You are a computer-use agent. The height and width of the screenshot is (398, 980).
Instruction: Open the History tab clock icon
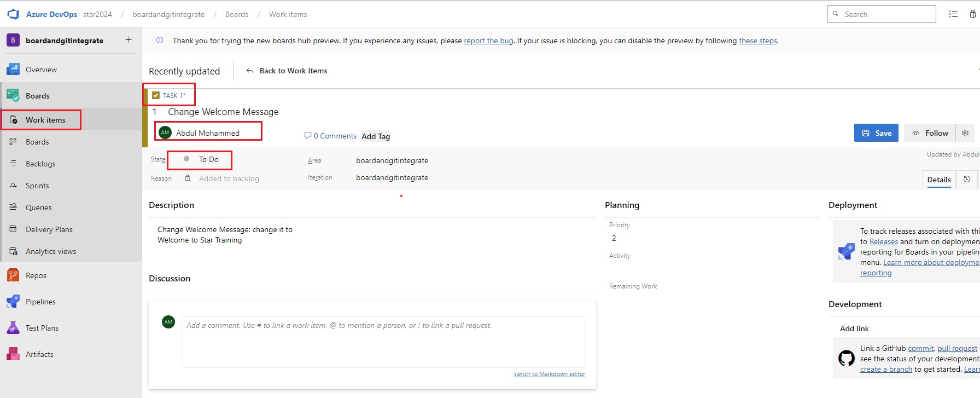pos(967,179)
